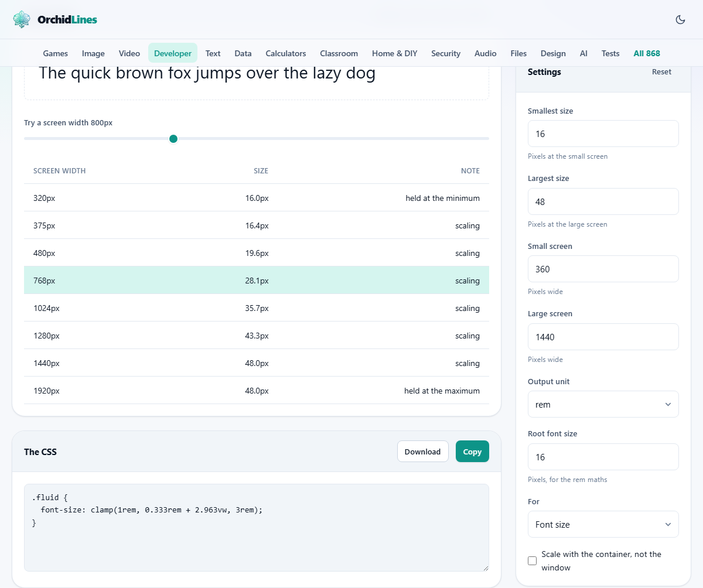
Task: Click the CSS textarea resize grip
Action: pyautogui.click(x=484, y=567)
